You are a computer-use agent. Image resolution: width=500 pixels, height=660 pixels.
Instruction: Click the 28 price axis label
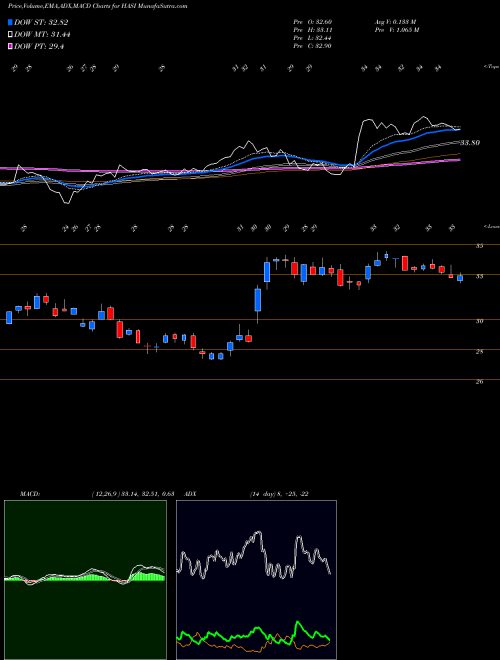click(x=479, y=351)
